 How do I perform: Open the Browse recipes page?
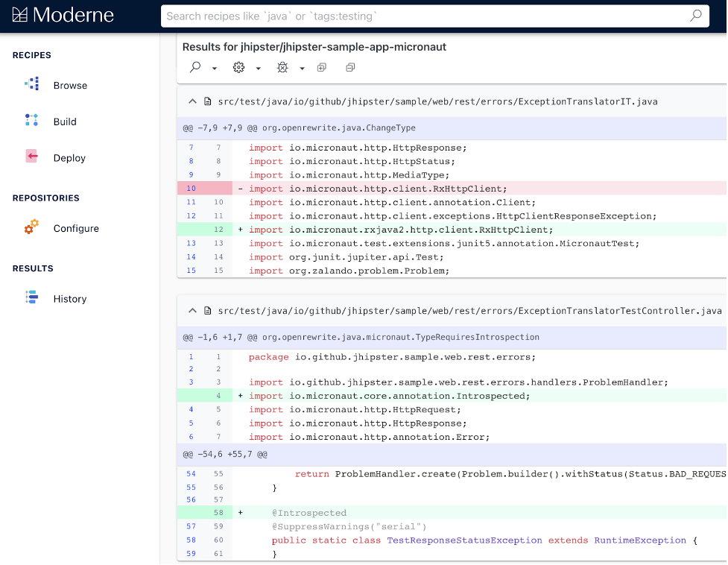(70, 86)
